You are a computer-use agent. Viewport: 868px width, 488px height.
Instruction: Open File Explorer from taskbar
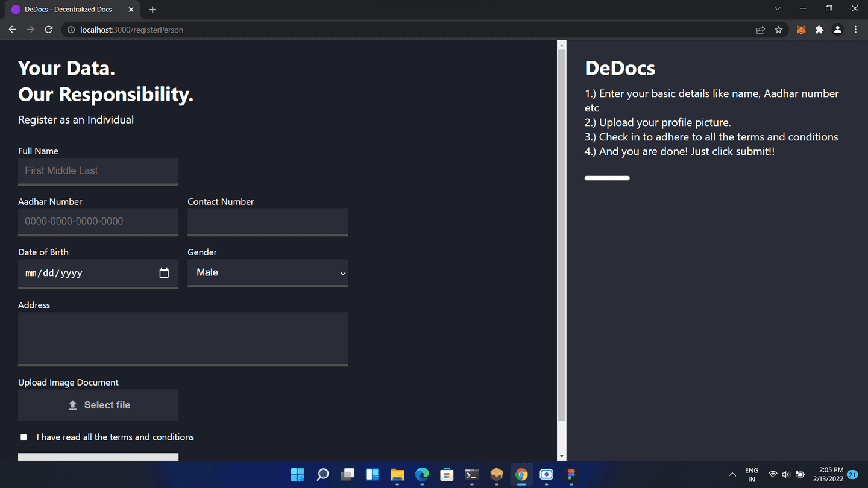pos(397,474)
